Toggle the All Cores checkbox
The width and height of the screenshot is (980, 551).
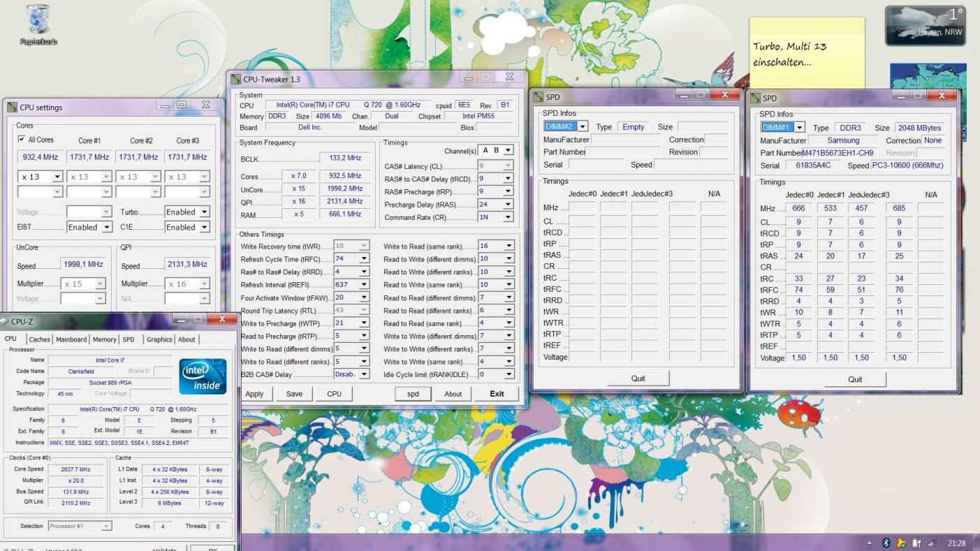click(22, 140)
